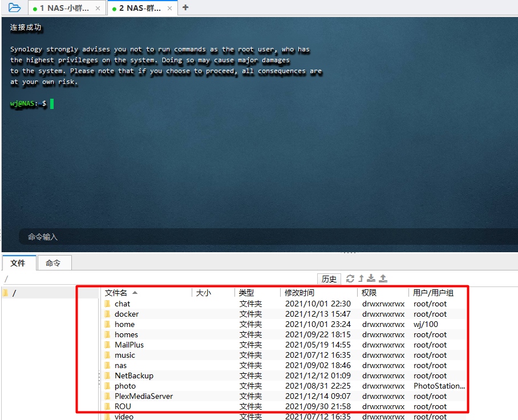The width and height of the screenshot is (518, 420).
Task: Select the music folder row
Action: pos(284,355)
